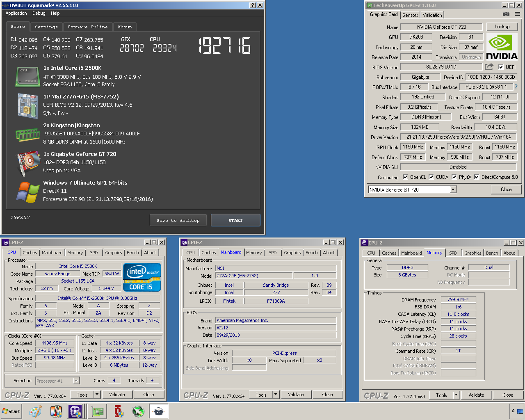The height and width of the screenshot is (420, 525).
Task: Toggle the CUDA checkbox
Action: tap(431, 177)
